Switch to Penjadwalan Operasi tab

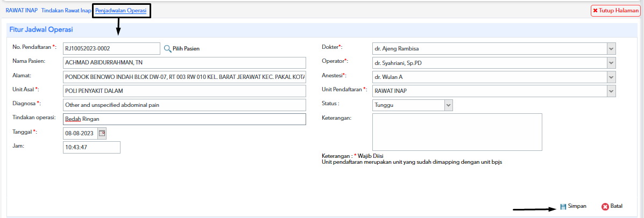(121, 11)
